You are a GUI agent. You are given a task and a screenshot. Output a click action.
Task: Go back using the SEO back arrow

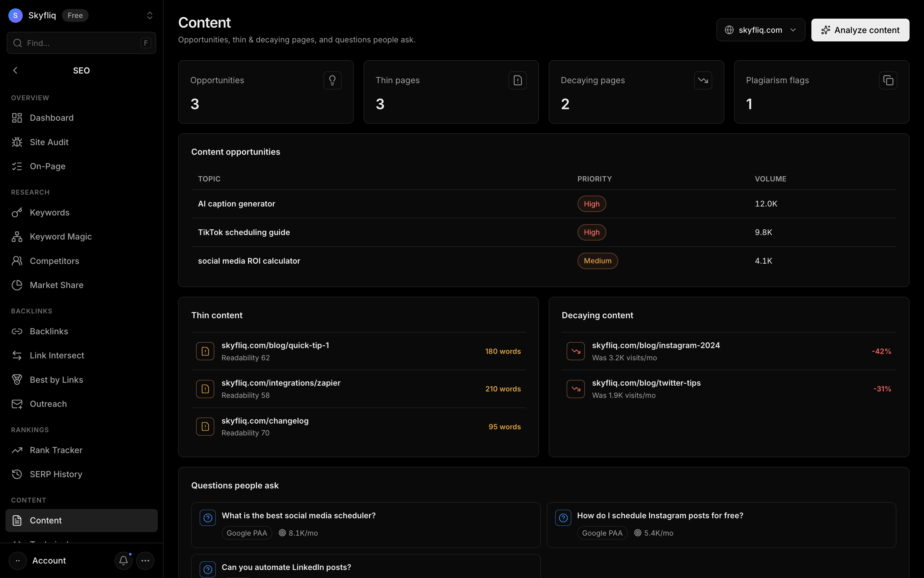click(x=15, y=70)
